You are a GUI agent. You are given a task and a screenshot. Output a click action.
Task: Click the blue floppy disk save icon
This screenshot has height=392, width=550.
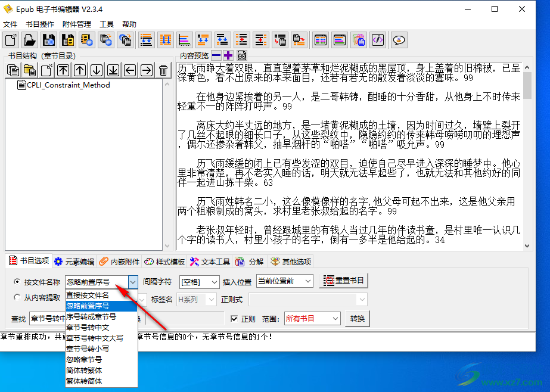pyautogui.click(x=49, y=40)
